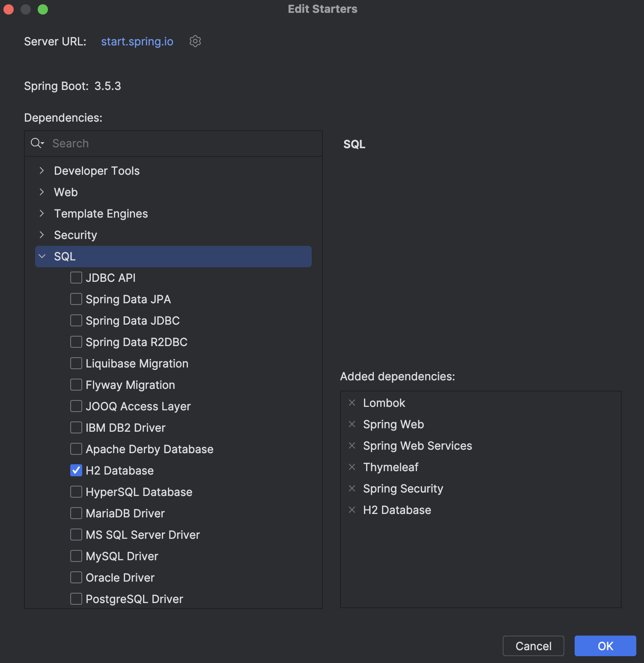Viewport: 644px width, 663px height.
Task: Select PostgreSQL Driver checkbox
Action: tap(76, 599)
